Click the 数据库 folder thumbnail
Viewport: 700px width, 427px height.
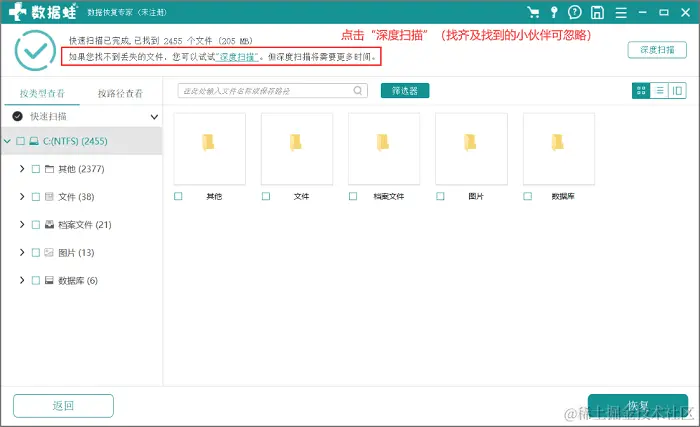pyautogui.click(x=559, y=149)
